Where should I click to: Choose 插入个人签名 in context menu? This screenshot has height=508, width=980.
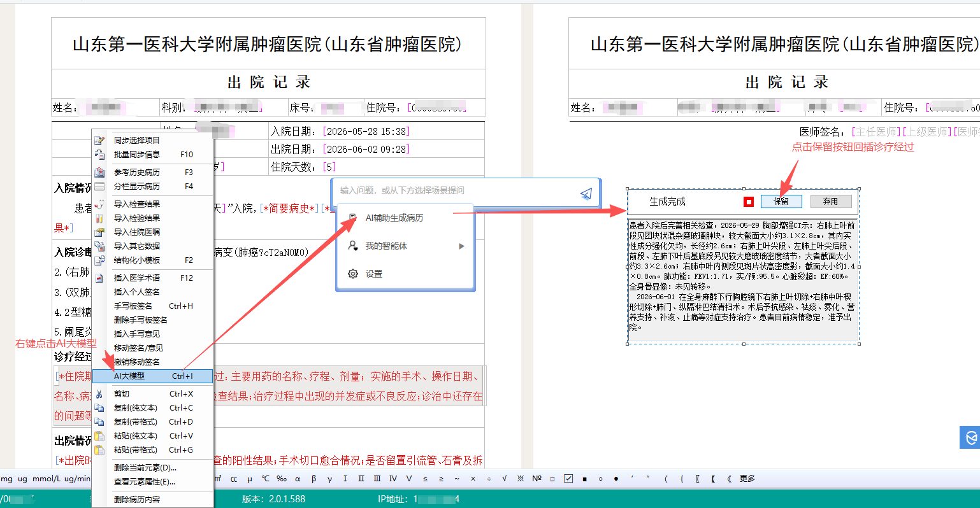click(x=152, y=292)
